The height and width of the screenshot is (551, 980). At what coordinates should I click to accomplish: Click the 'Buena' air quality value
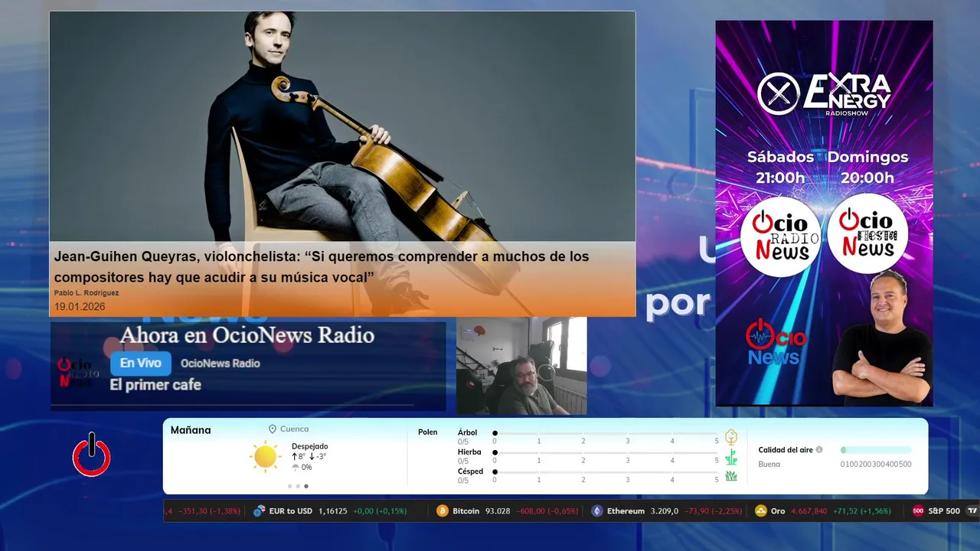click(769, 465)
